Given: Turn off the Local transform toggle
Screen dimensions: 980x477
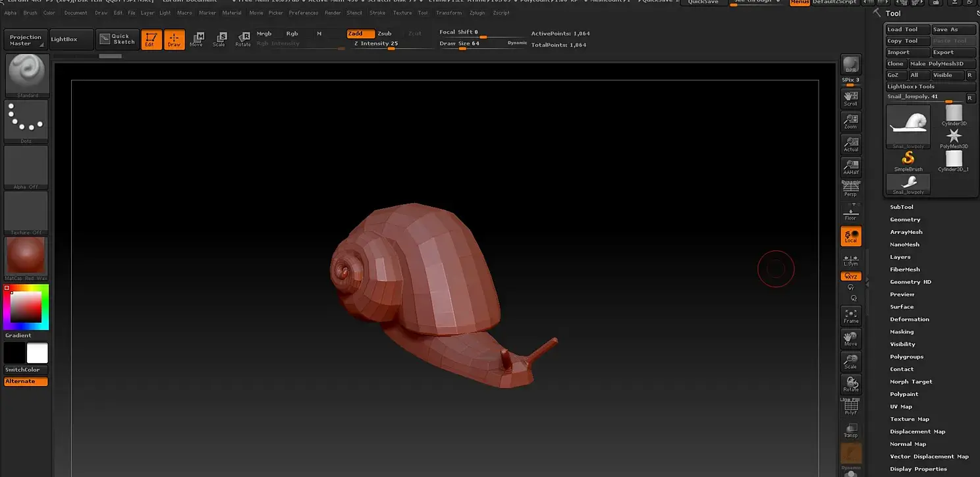Looking at the screenshot, I should click(x=851, y=236).
